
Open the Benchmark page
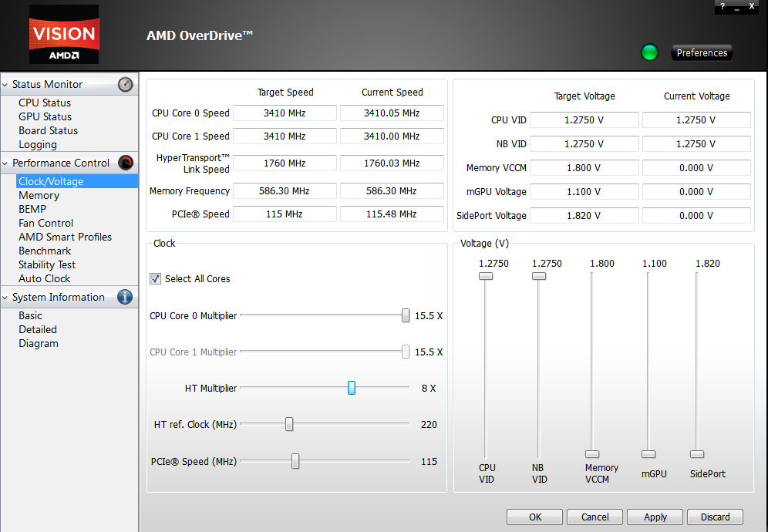[45, 251]
